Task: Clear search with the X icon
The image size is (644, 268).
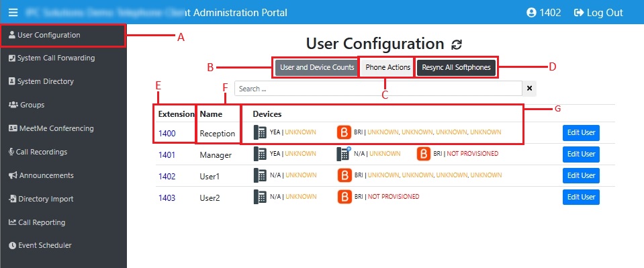Action: click(529, 89)
